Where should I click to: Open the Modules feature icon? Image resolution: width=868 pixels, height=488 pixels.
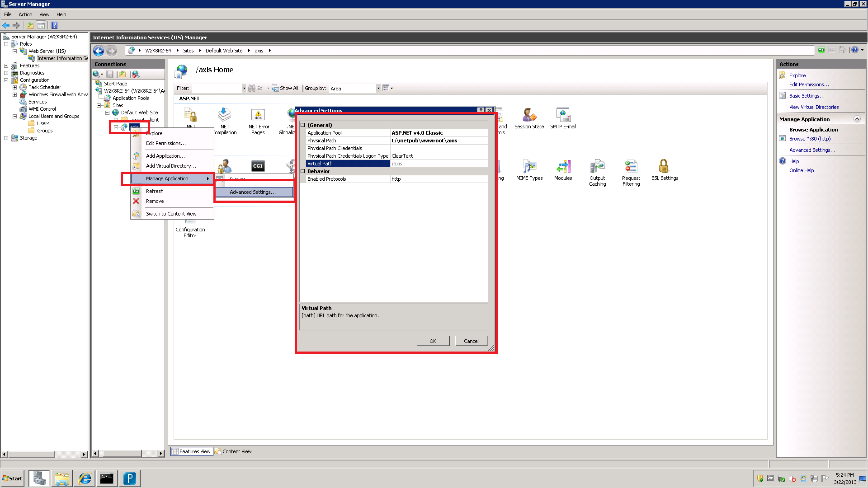coord(563,170)
